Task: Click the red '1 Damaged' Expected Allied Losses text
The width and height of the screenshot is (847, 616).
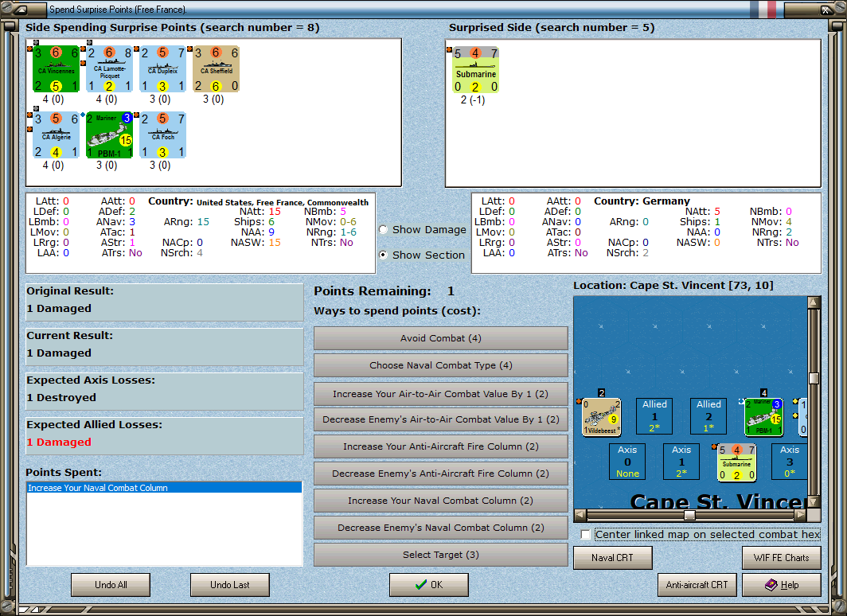Action: (59, 443)
